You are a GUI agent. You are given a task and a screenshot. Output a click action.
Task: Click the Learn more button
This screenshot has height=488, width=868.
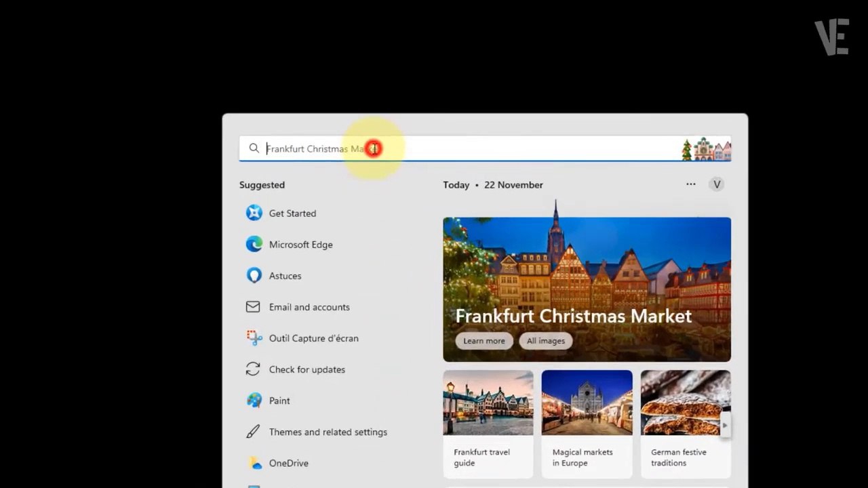click(x=484, y=341)
